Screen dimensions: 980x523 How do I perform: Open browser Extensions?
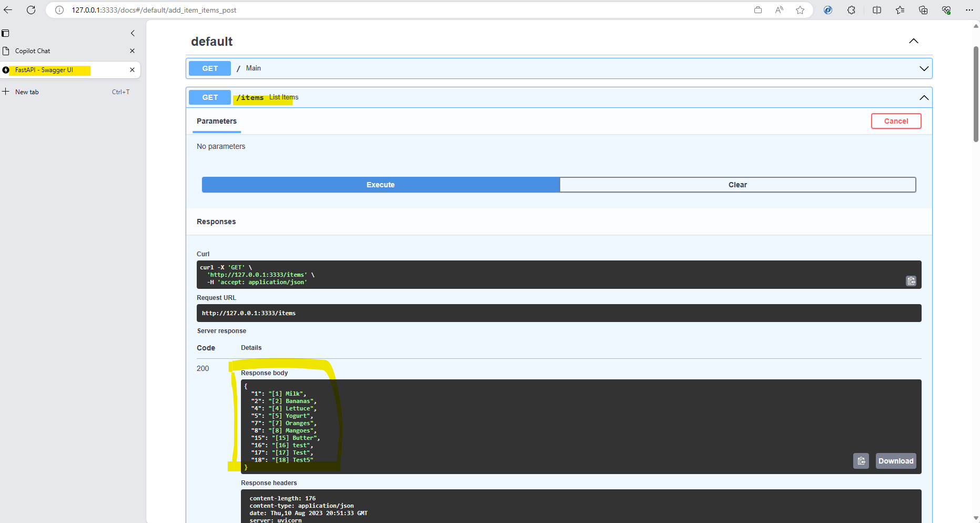click(851, 10)
